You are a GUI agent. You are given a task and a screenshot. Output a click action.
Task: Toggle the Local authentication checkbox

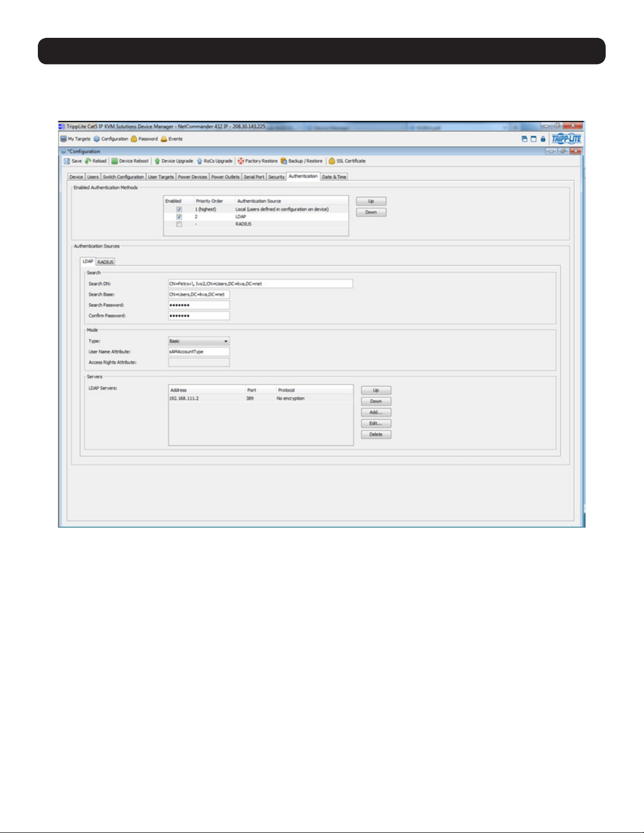179,209
